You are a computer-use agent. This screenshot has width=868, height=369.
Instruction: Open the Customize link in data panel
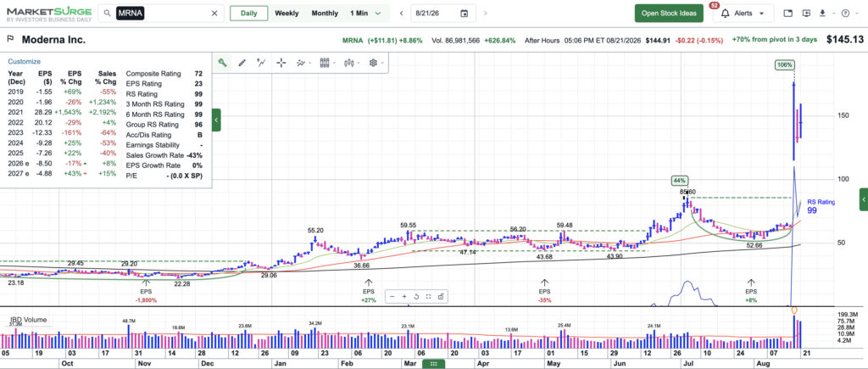click(x=24, y=61)
